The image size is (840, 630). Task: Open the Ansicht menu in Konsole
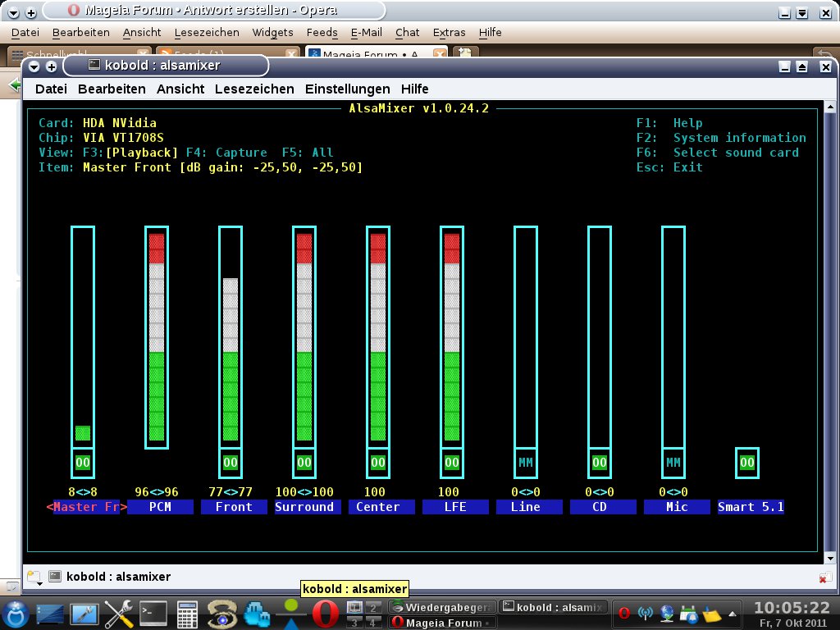click(x=180, y=89)
